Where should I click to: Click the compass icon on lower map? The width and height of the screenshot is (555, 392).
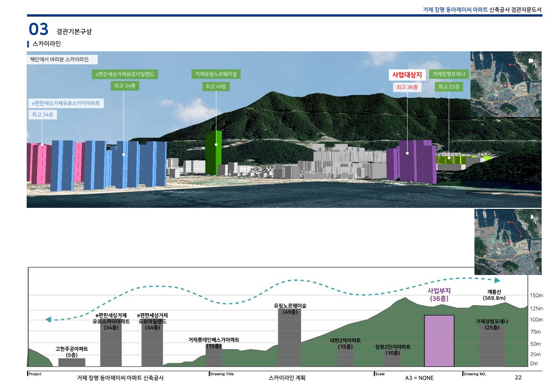(535, 218)
